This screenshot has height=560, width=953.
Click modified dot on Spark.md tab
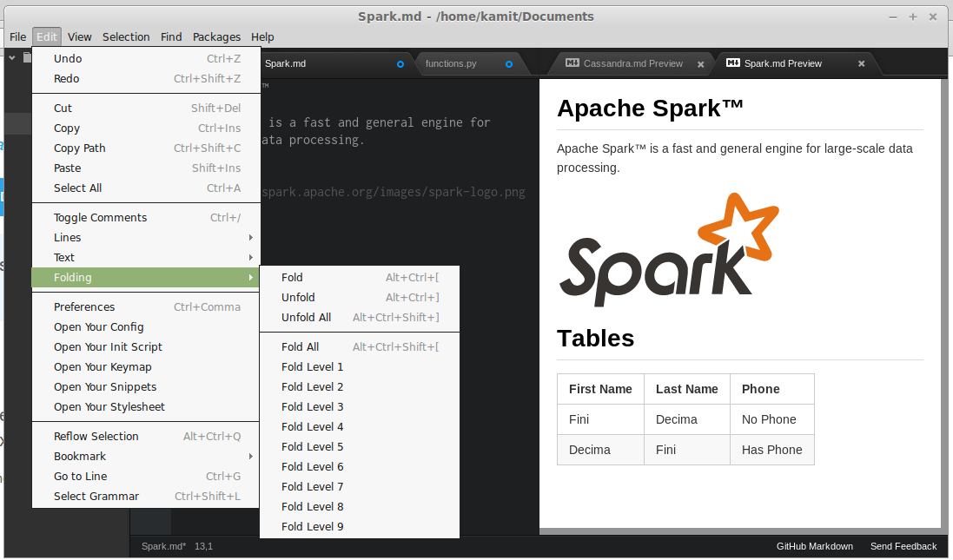pyautogui.click(x=400, y=63)
